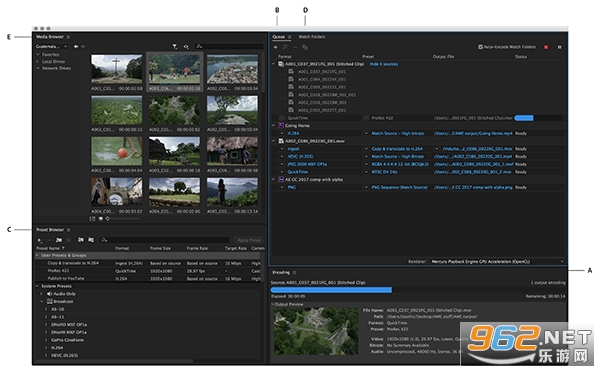The height and width of the screenshot is (372, 600).
Task: Open preset dropdown for Match Source - High bitrate under Going Home
Action: click(366, 134)
